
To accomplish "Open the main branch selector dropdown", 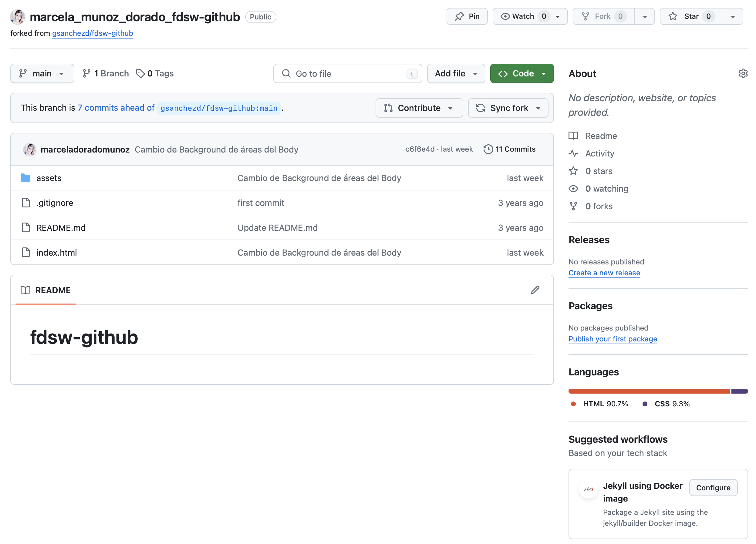I will 42,73.
